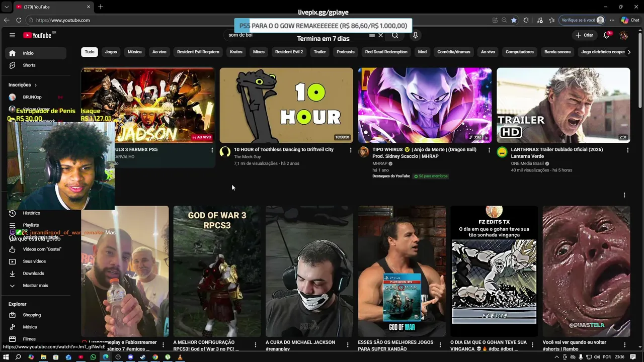Open the notifications bell
The height and width of the screenshot is (362, 644).
(607, 35)
